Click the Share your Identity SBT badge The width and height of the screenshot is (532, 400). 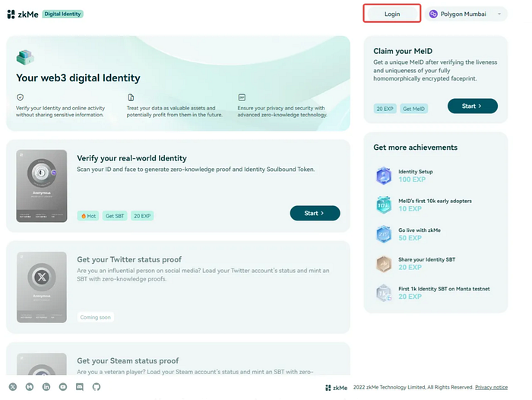pyautogui.click(x=384, y=264)
